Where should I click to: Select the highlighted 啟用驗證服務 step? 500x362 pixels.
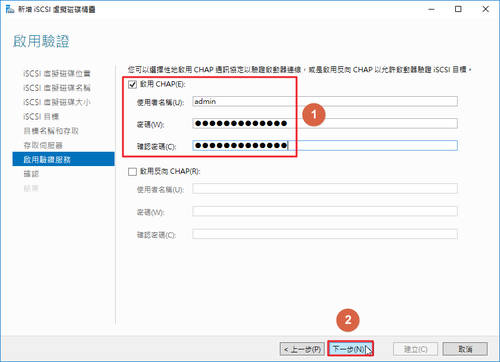pos(63,159)
